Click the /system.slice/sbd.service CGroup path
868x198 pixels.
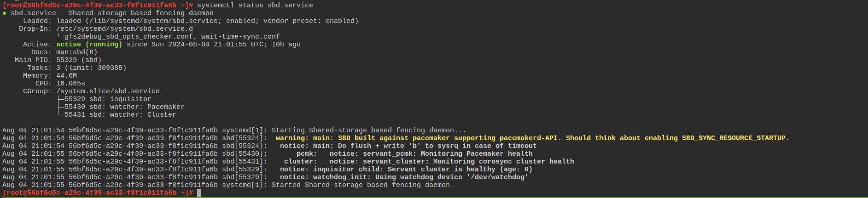108,91
